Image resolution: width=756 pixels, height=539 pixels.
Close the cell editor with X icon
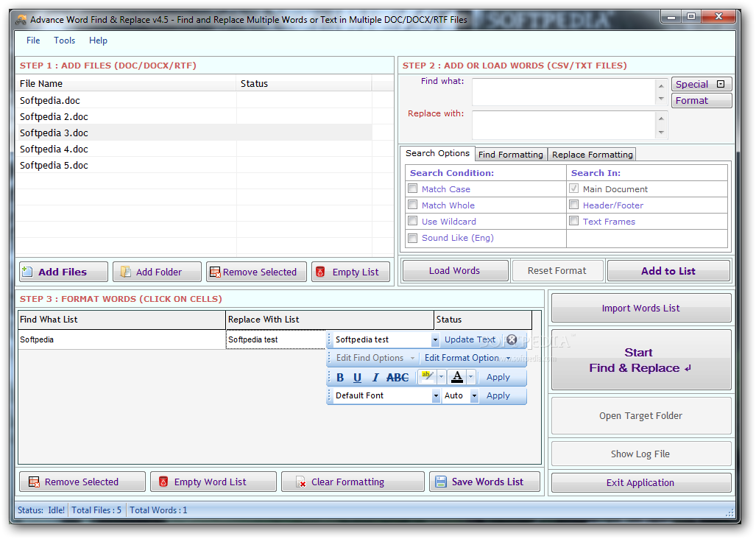[512, 339]
